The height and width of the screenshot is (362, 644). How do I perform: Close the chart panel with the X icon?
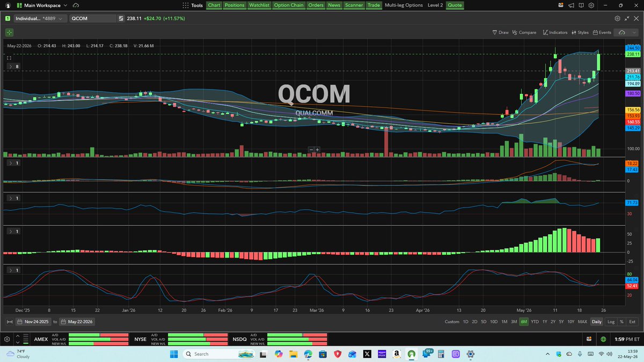(x=636, y=18)
